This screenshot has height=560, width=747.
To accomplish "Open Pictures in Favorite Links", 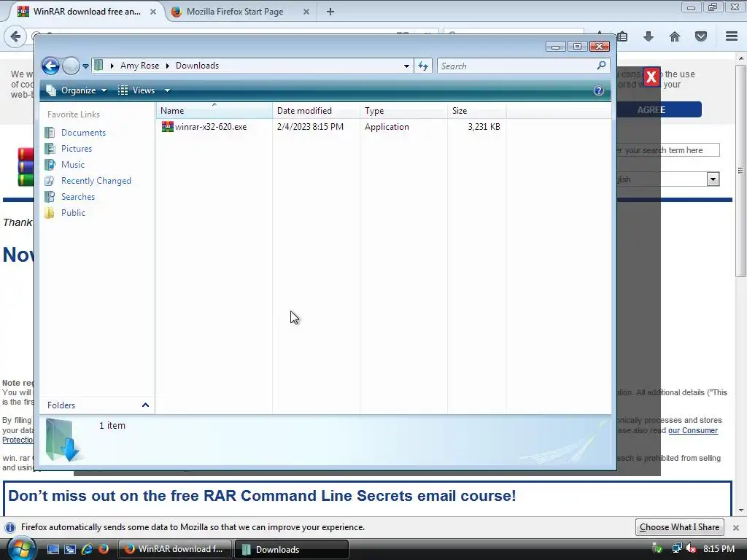I will [x=76, y=149].
